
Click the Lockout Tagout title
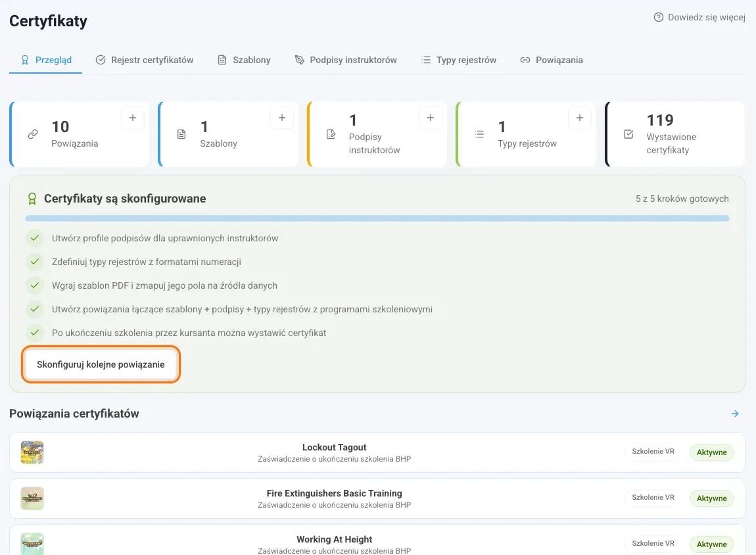click(334, 447)
